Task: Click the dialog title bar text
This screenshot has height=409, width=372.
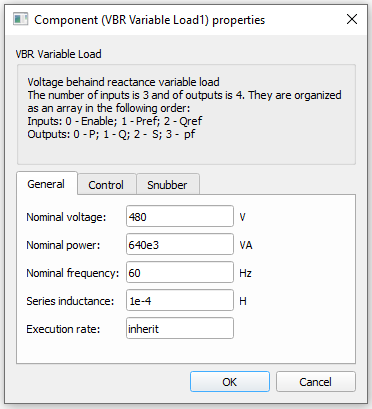Action: coord(150,20)
